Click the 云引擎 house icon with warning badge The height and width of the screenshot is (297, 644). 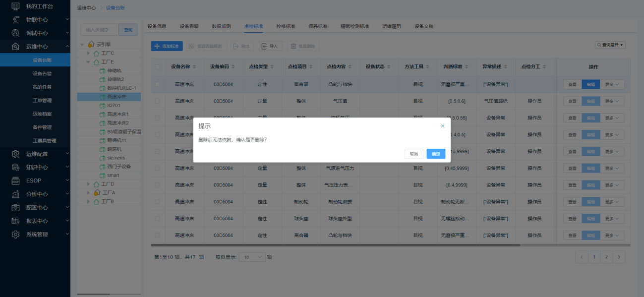coord(91,44)
